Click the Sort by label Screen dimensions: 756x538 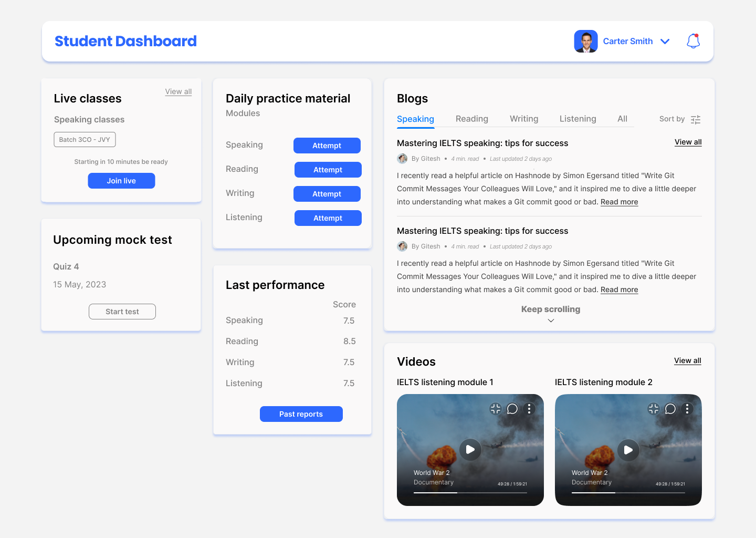click(672, 119)
